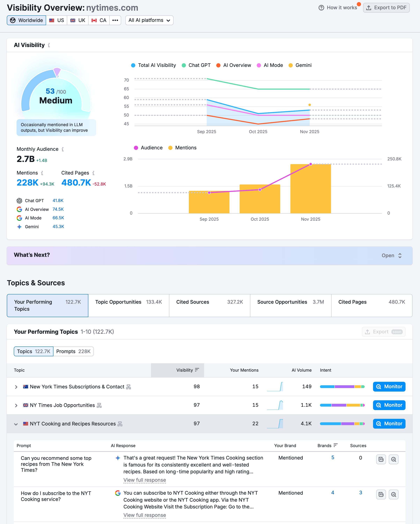Click the Google icon next to AI Overview

[x=19, y=209]
